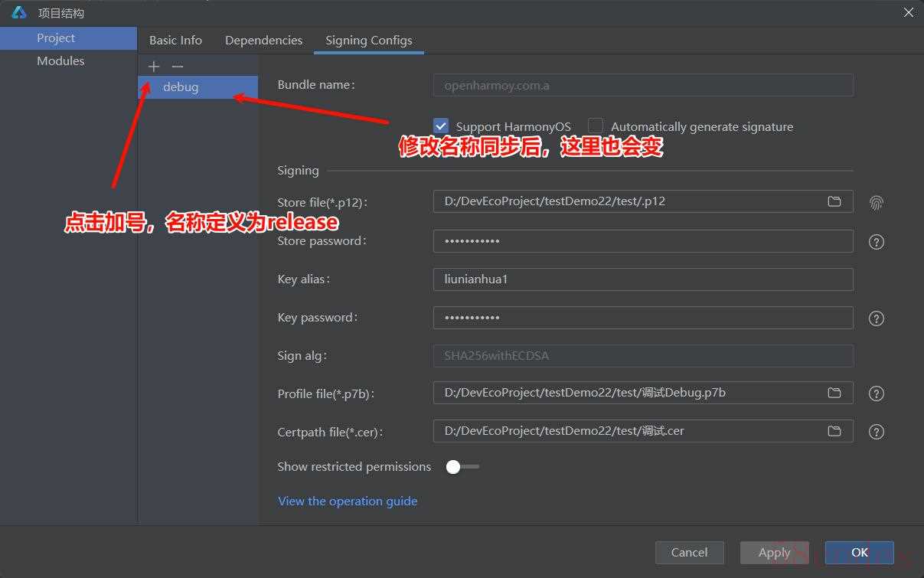Click Key password field
This screenshot has width=924, height=578.
click(x=643, y=318)
